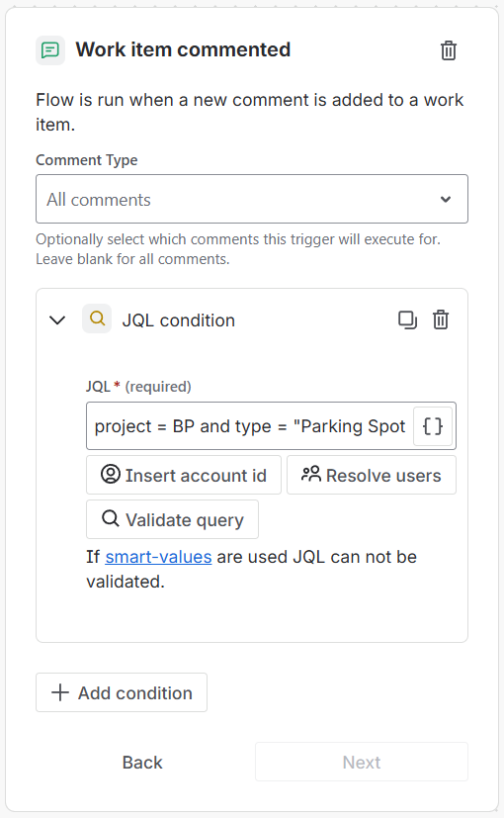This screenshot has height=818, width=504.
Task: Click Insert account id button
Action: coord(184,475)
